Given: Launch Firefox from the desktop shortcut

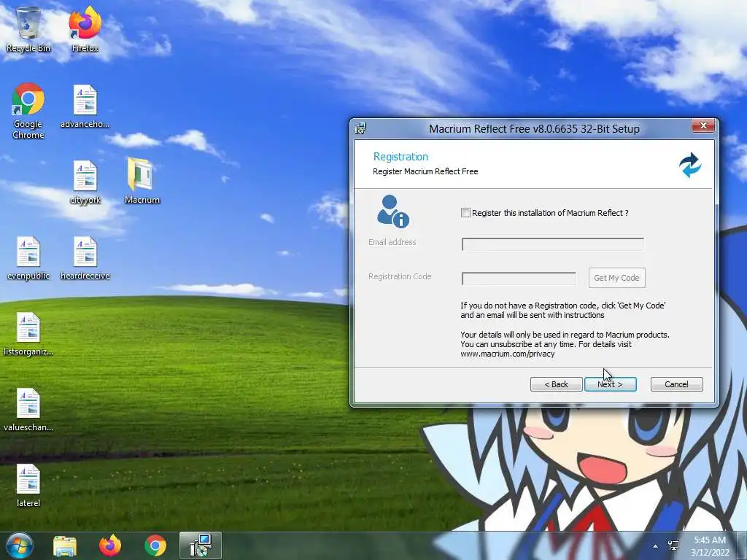Looking at the screenshot, I should [x=85, y=28].
